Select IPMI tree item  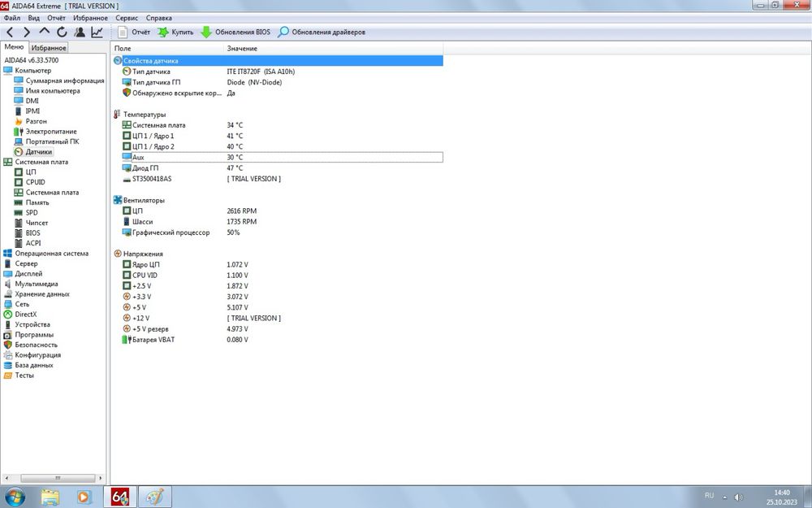click(27, 111)
